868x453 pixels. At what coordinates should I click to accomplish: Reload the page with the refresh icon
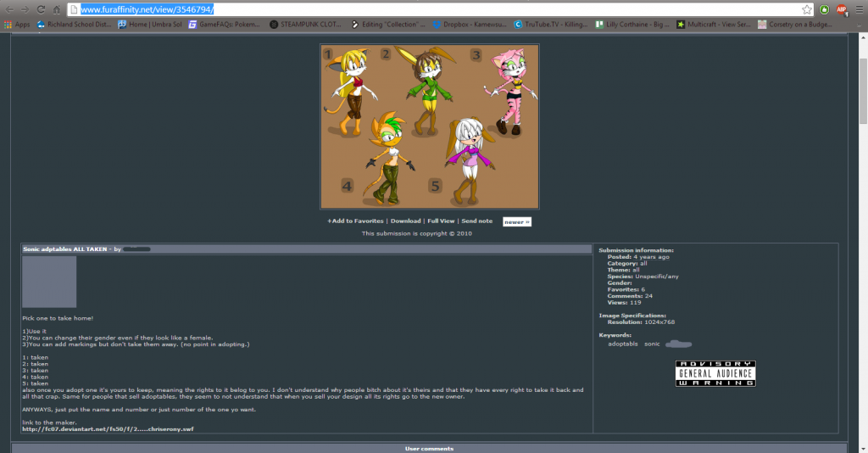[x=40, y=9]
